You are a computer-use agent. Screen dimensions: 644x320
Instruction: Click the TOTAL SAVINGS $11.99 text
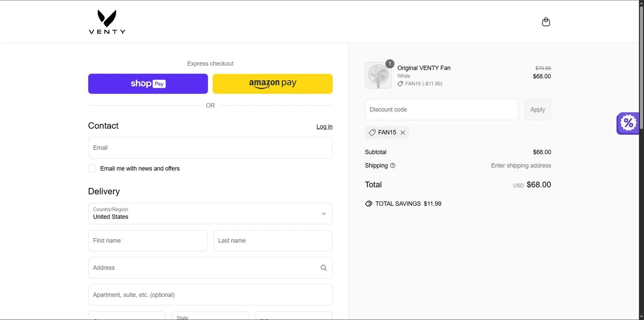[408, 204]
